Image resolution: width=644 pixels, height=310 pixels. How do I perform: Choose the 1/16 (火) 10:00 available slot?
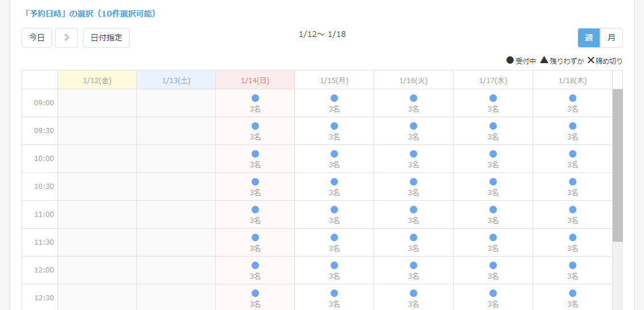[413, 159]
